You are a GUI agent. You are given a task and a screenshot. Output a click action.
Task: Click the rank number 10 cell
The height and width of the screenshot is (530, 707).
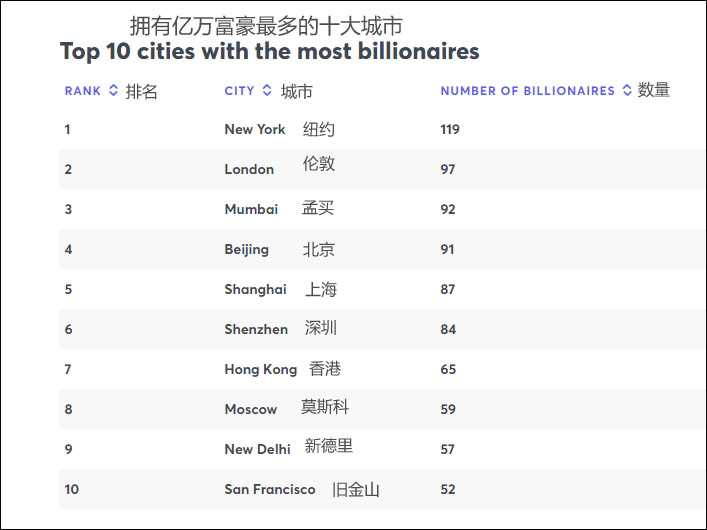[72, 489]
